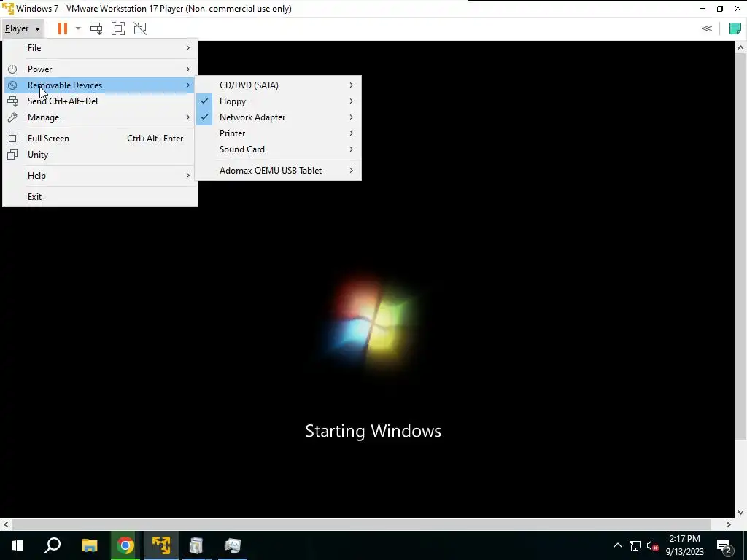This screenshot has width=747, height=560.
Task: Click the icon beside Full Screen entry
Action: pos(12,139)
